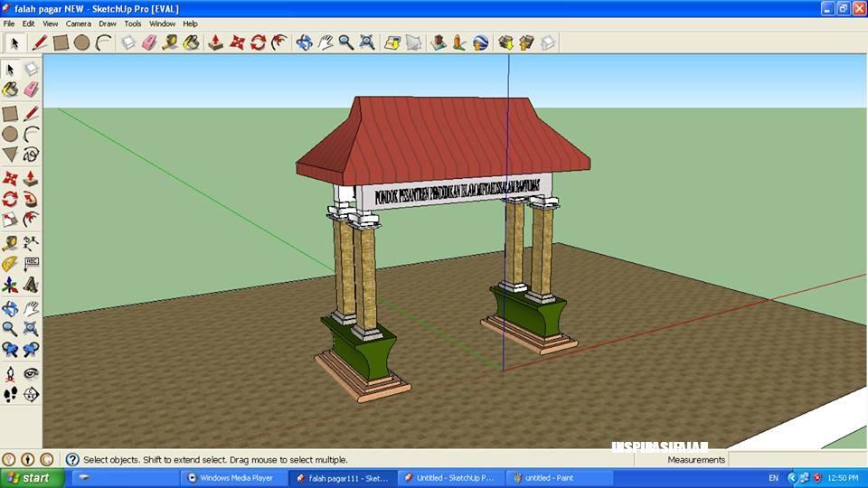Pick the Pan hand tool in top toolbar
Viewport: 868px width, 488px height.
coord(325,42)
